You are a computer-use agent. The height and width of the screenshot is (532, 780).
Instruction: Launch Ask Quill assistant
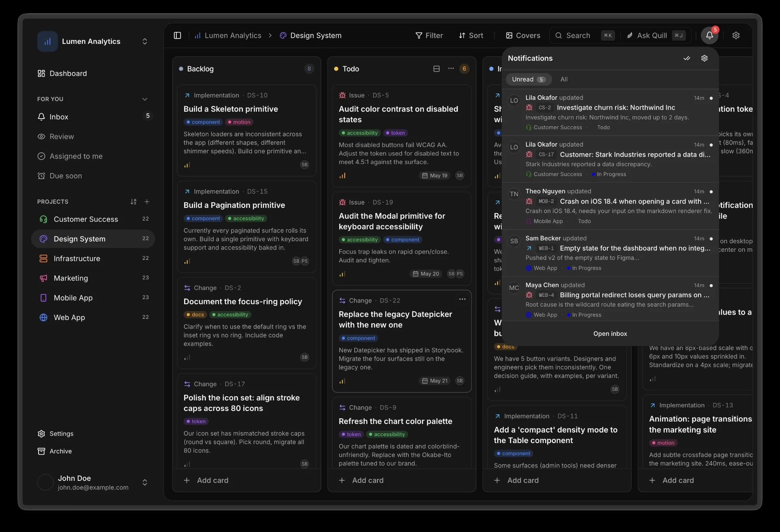[x=655, y=35]
